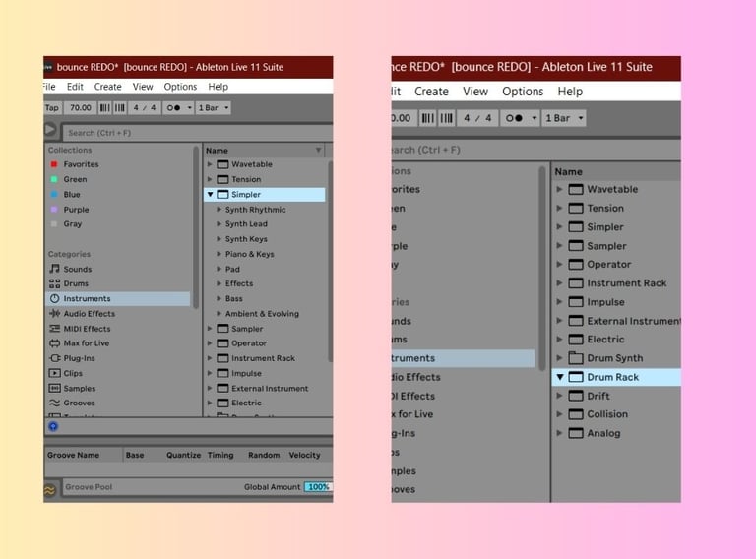Viewport: 756px width, 559px height.
Task: Expand the Synth Rhythmic folder in left window
Action: pos(219,210)
